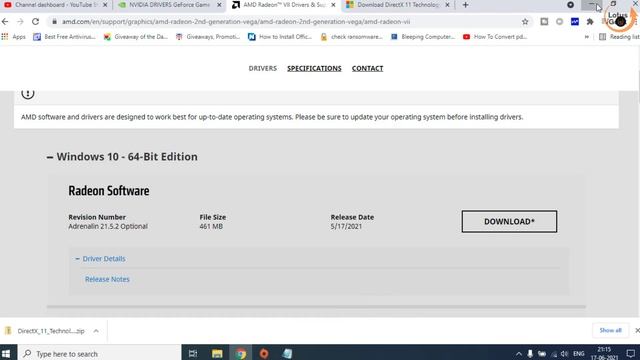The height and width of the screenshot is (360, 640).
Task: Open the DRIVERS section link
Action: [262, 68]
